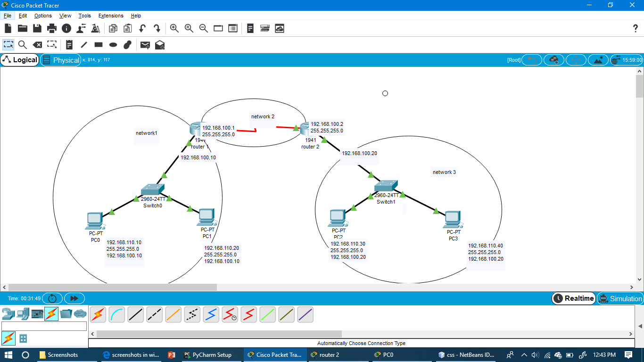Select the Add Simple PDU tool
The width and height of the screenshot is (644, 362).
pos(145,45)
